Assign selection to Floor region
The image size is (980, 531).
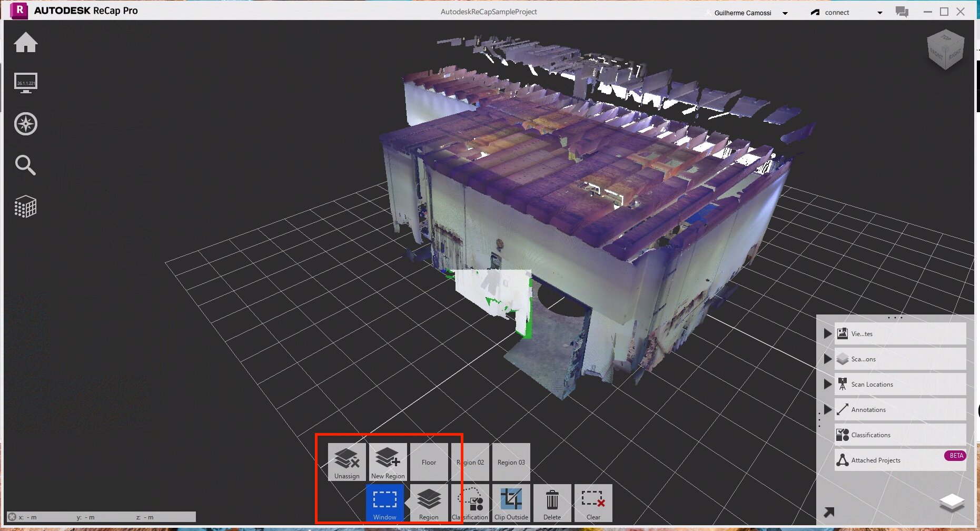click(429, 462)
